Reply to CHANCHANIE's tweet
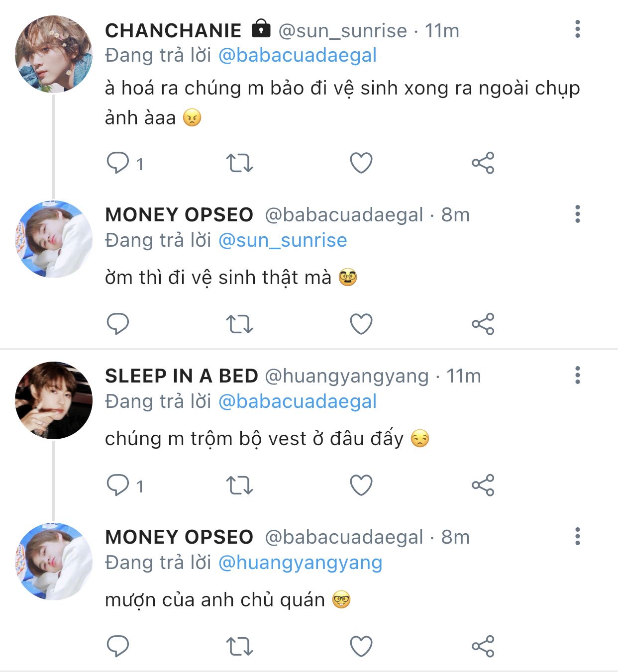The height and width of the screenshot is (672, 618). (118, 163)
